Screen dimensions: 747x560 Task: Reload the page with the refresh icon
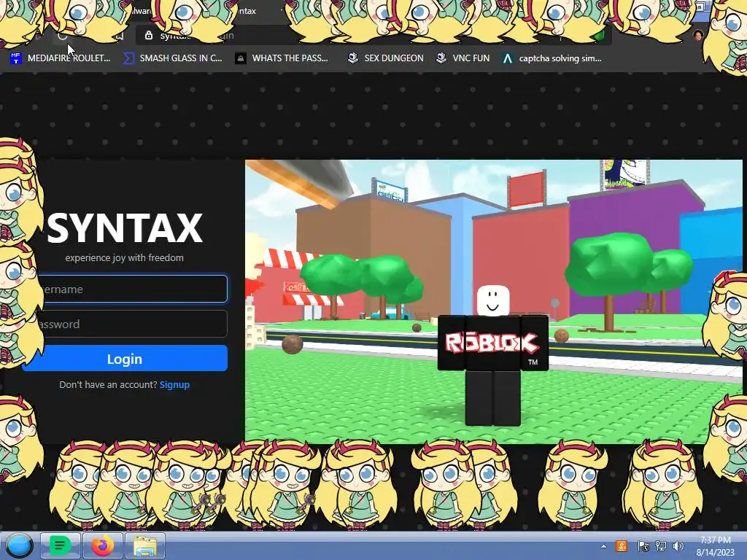(63, 35)
